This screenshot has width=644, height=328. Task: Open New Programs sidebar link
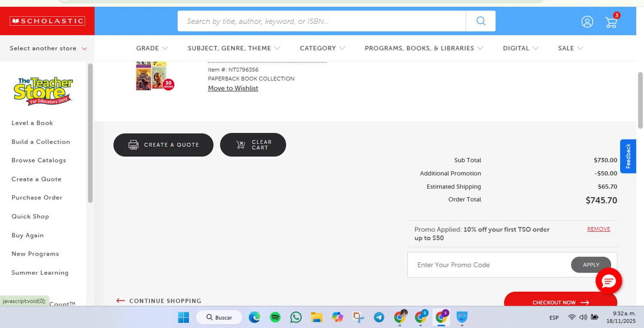click(35, 254)
